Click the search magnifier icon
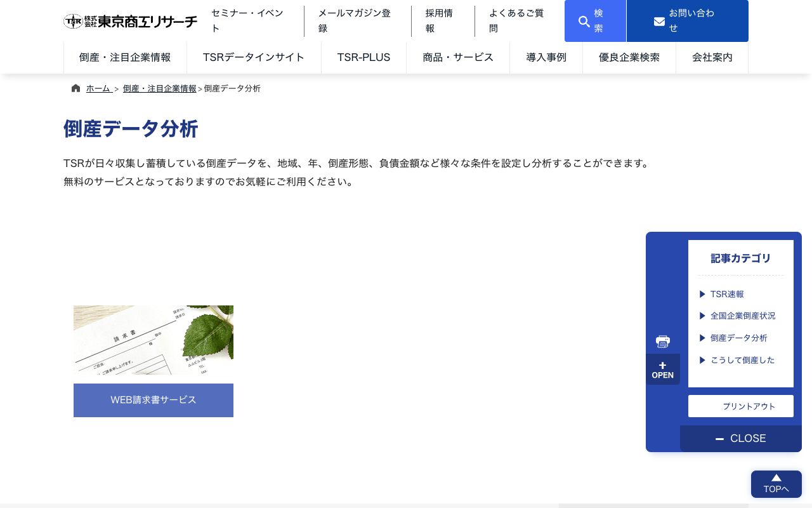The width and height of the screenshot is (812, 508). click(584, 21)
